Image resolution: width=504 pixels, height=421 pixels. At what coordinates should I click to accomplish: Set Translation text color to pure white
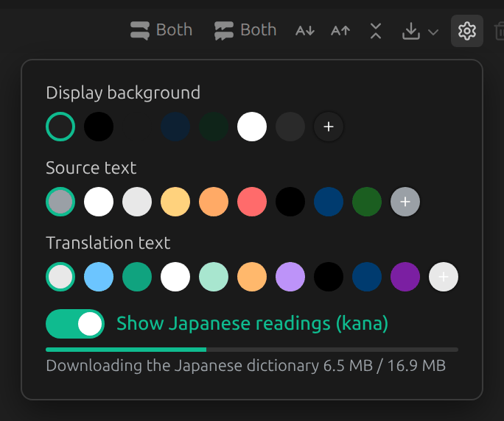[175, 277]
